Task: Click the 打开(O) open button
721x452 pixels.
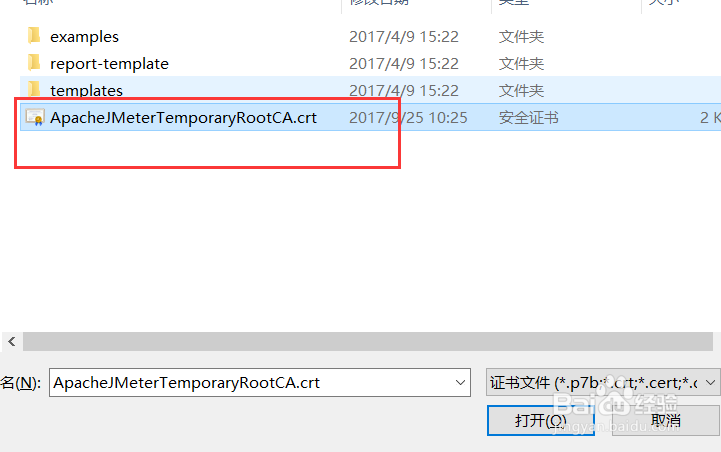Action: (541, 420)
